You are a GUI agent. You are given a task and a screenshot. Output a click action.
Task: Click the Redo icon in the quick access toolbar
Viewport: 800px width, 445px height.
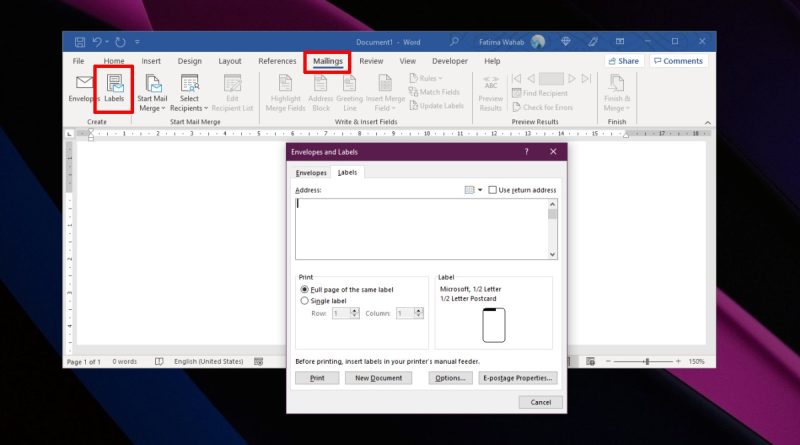pyautogui.click(x=120, y=42)
